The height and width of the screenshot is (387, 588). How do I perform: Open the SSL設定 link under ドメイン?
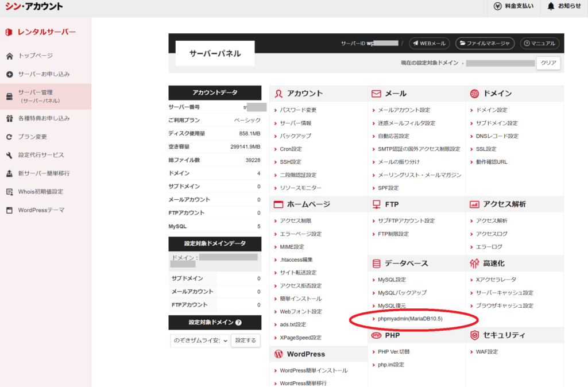click(x=486, y=149)
